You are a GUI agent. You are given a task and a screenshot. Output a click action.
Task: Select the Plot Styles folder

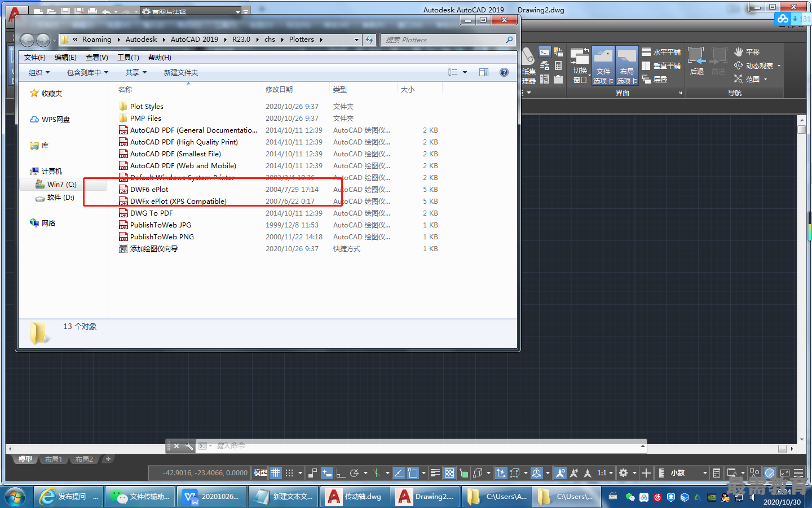click(x=147, y=106)
